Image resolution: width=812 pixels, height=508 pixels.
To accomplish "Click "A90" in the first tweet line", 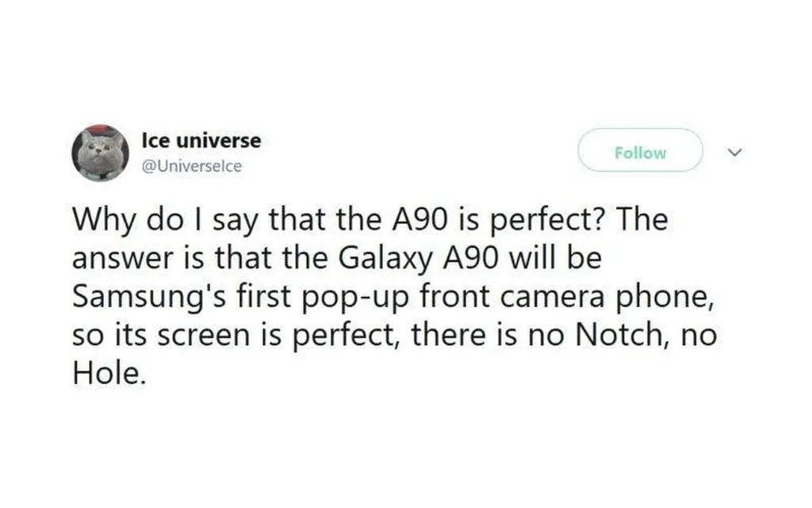I will point(419,220).
